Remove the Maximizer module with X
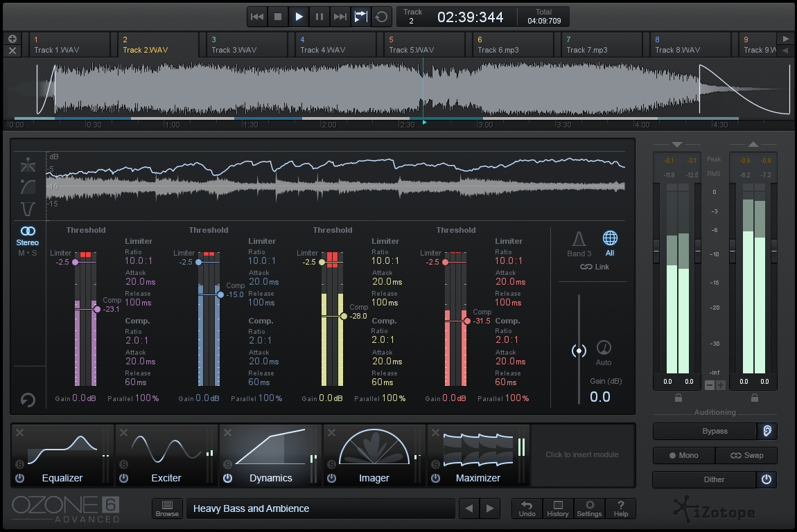Image resolution: width=797 pixels, height=532 pixels. 435,433
